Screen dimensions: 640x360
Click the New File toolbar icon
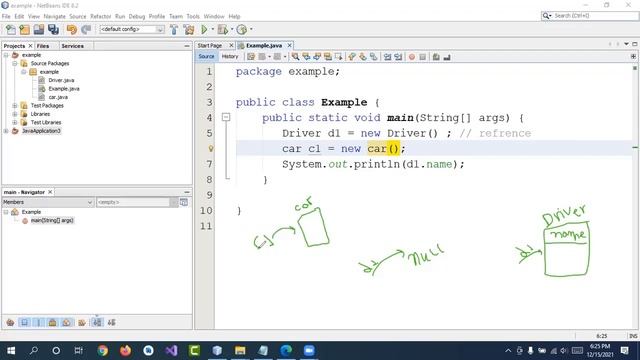coord(11,29)
